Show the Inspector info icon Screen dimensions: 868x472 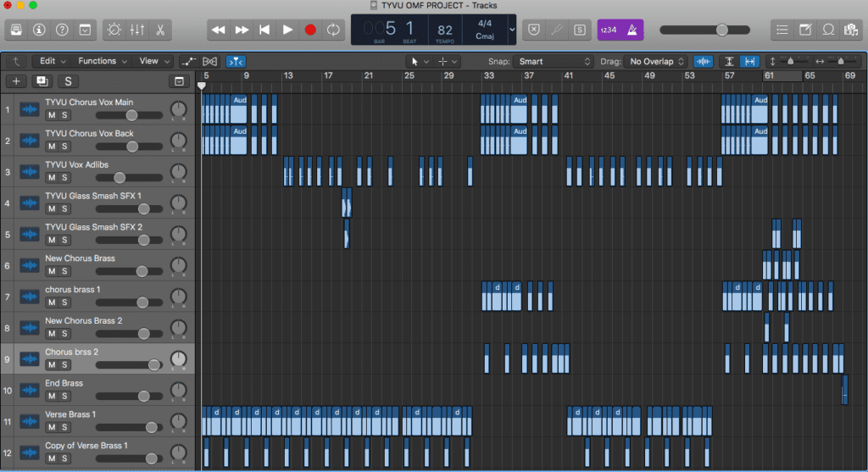pos(39,30)
